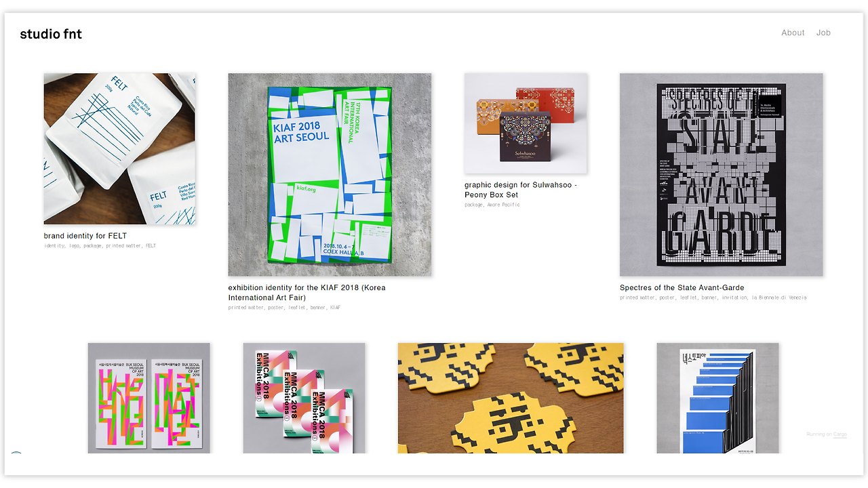Click the la Biennale di Venezia tags line
The width and height of the screenshot is (868, 488).
pyautogui.click(x=713, y=298)
